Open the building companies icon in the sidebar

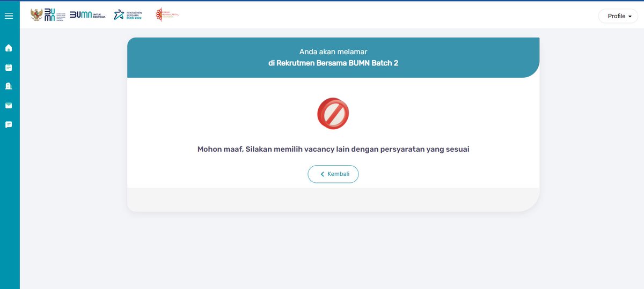9,86
